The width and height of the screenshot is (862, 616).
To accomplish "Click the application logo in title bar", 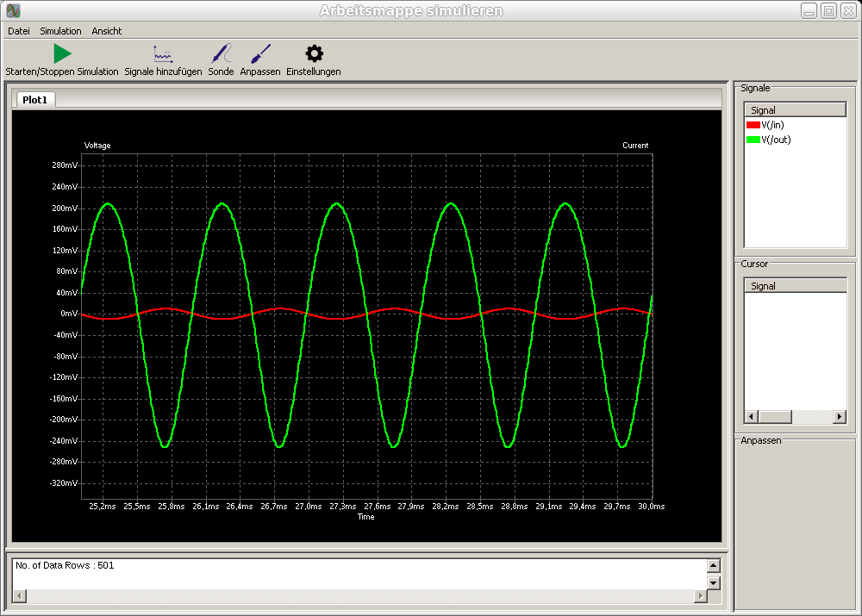I will tap(13, 10).
